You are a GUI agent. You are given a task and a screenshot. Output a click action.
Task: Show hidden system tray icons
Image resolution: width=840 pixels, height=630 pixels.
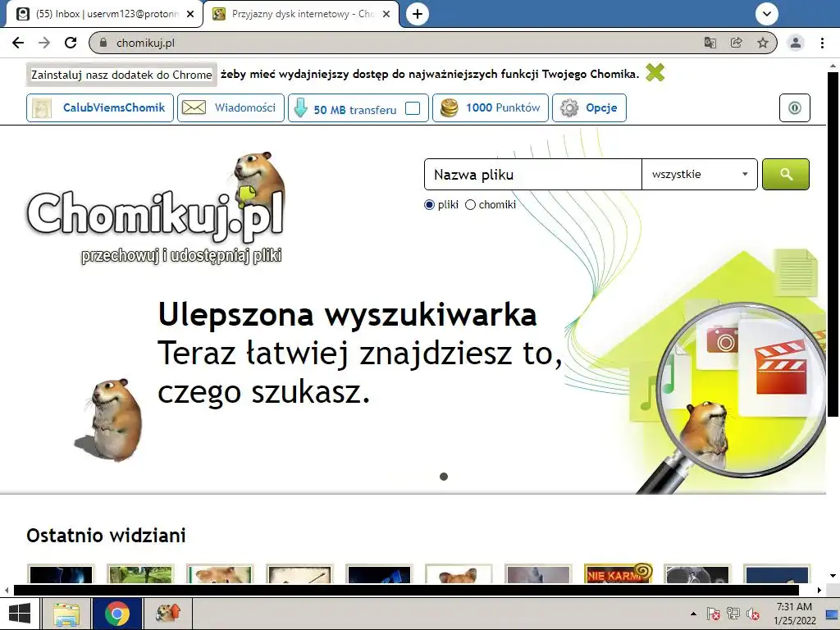(694, 614)
